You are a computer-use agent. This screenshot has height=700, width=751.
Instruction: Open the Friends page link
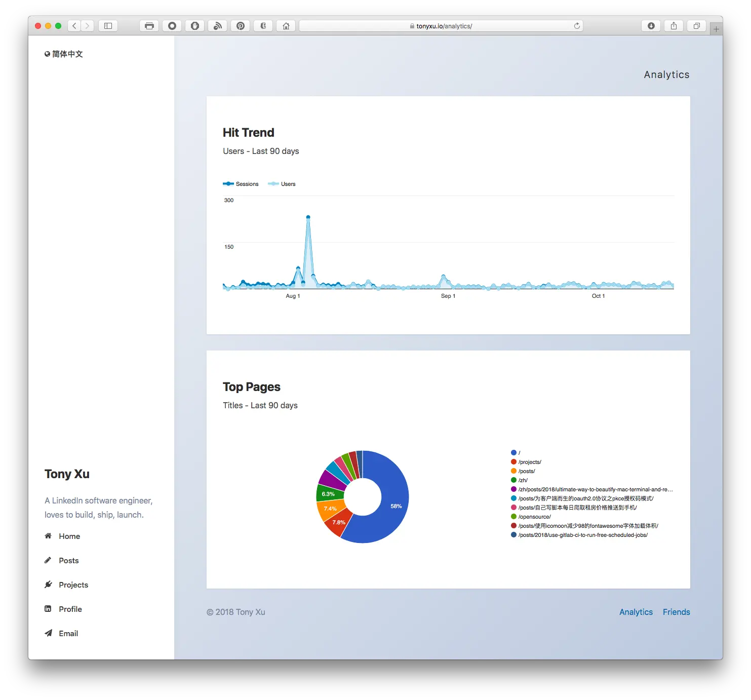[676, 612]
